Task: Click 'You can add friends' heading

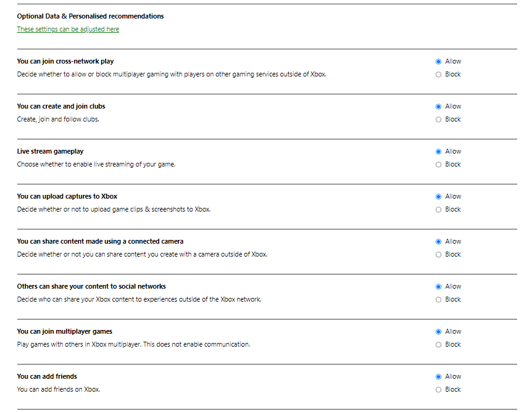Action: pos(47,376)
